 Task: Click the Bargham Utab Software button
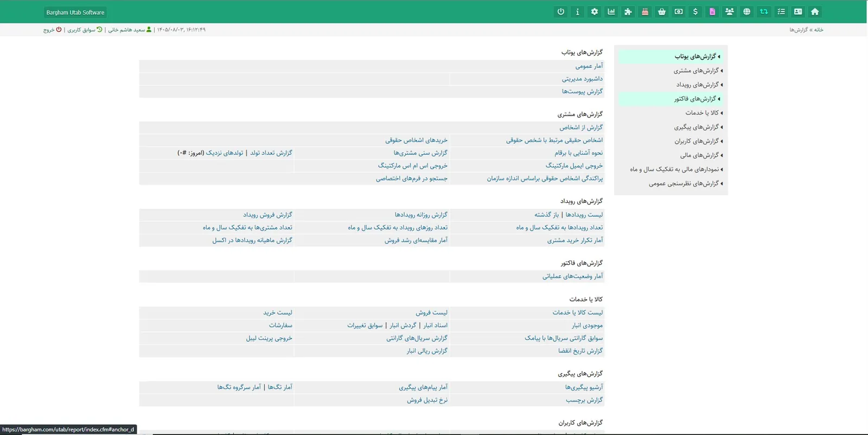[75, 12]
